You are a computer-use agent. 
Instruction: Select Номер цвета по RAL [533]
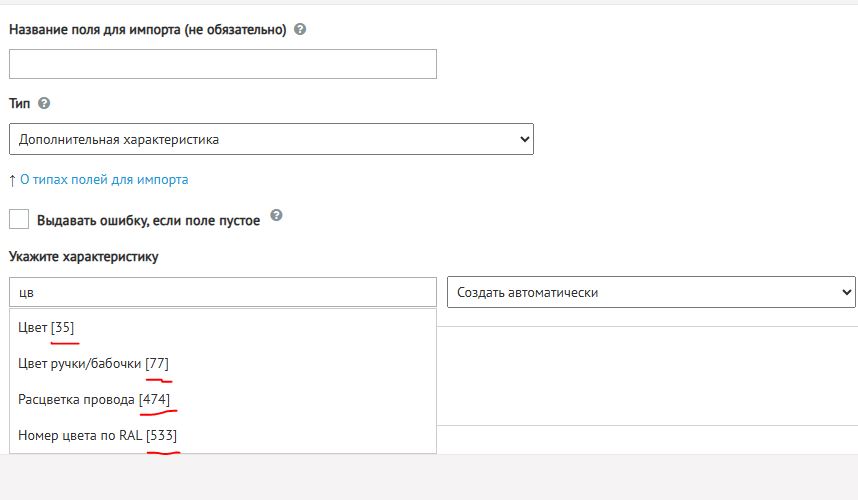click(223, 435)
